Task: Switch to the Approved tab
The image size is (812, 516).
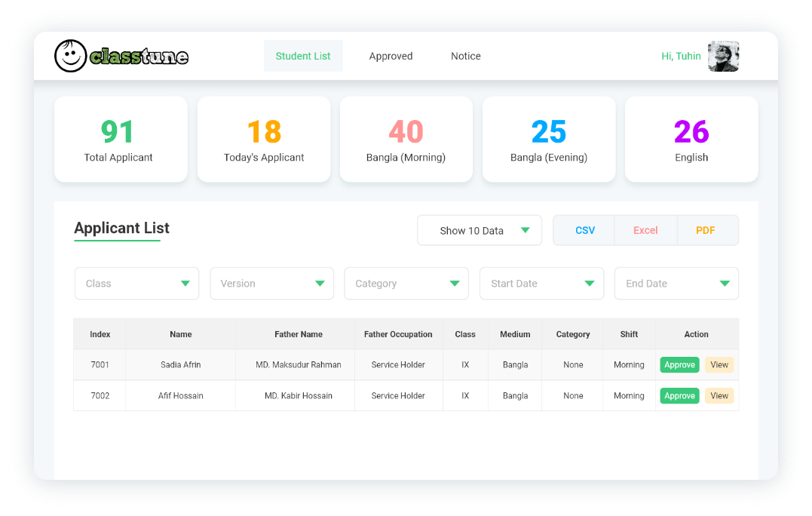Action: click(391, 56)
